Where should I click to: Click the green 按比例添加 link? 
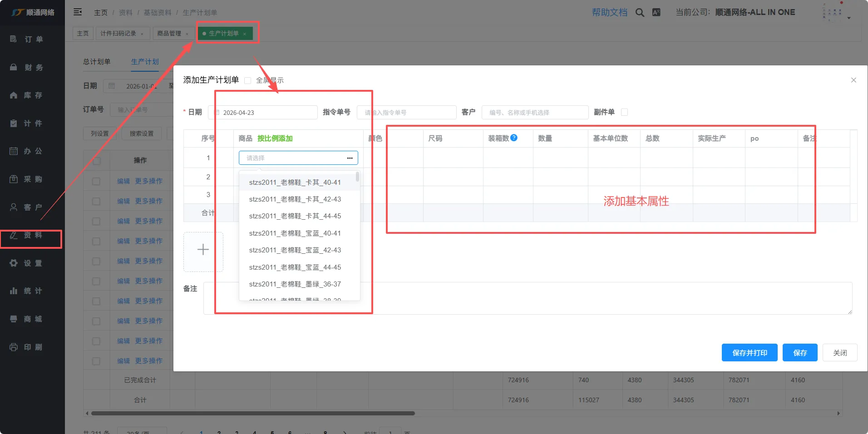pos(275,138)
